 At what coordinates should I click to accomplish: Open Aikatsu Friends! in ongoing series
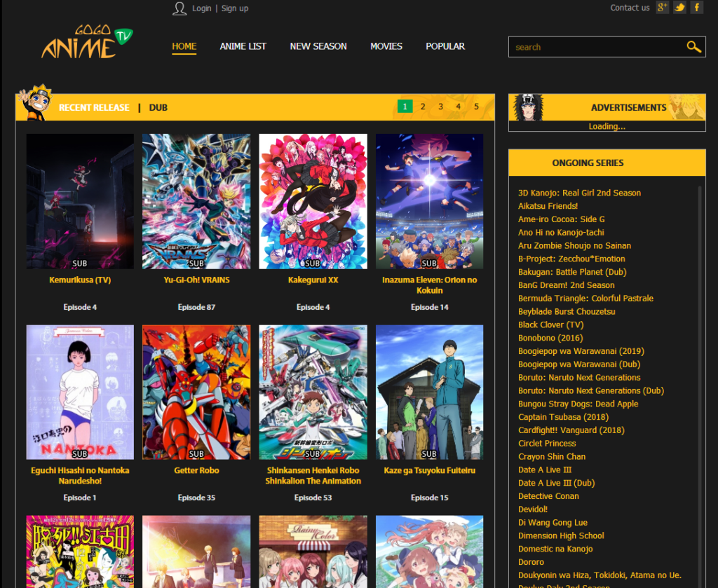pyautogui.click(x=548, y=206)
